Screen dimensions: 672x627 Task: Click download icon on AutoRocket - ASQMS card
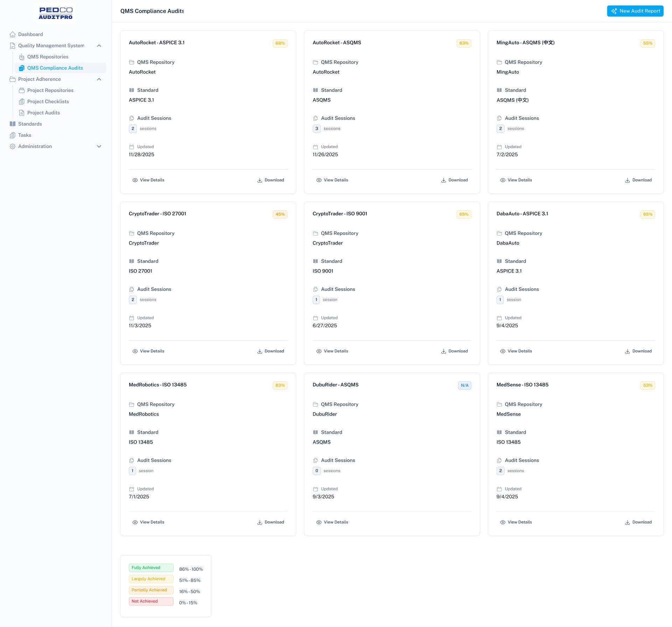[x=443, y=180]
